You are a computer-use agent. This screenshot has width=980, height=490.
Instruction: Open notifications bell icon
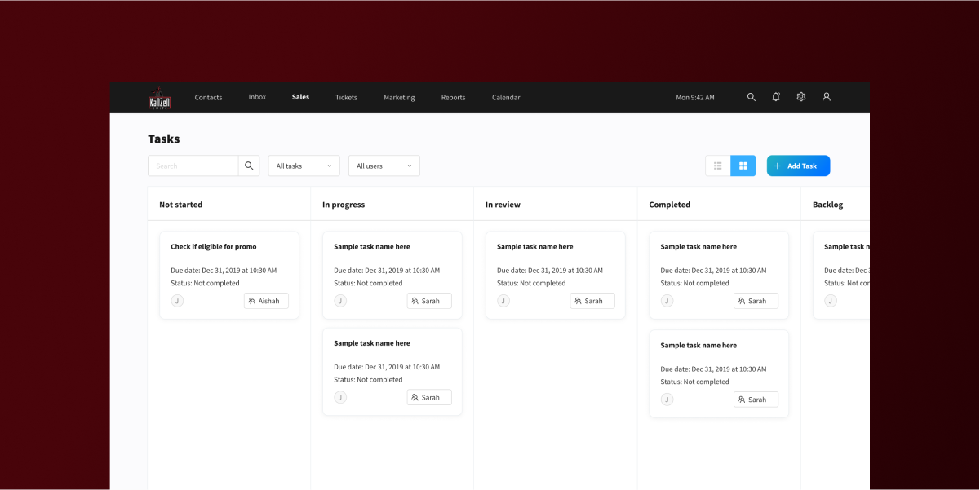coord(776,97)
